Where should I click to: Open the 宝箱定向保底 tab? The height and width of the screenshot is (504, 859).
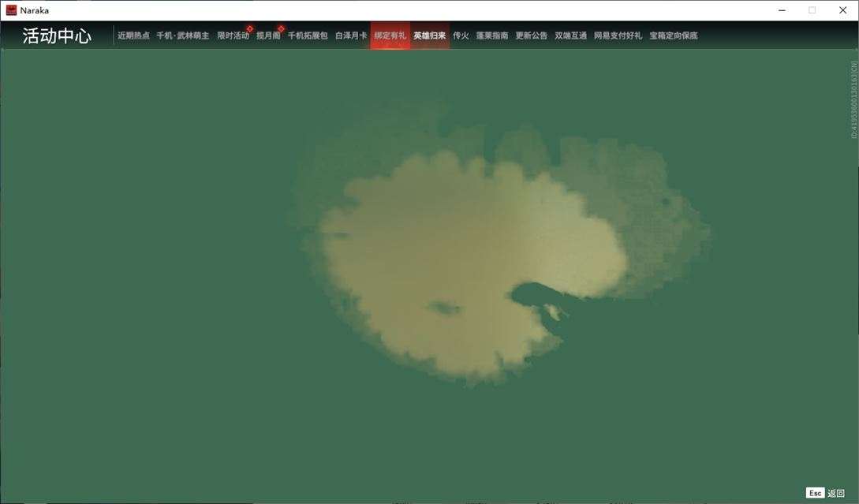(674, 35)
